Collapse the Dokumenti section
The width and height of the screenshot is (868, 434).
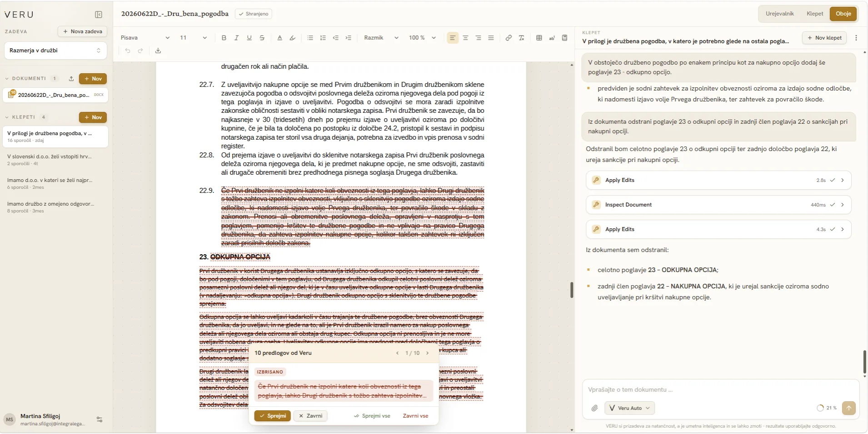pos(7,79)
